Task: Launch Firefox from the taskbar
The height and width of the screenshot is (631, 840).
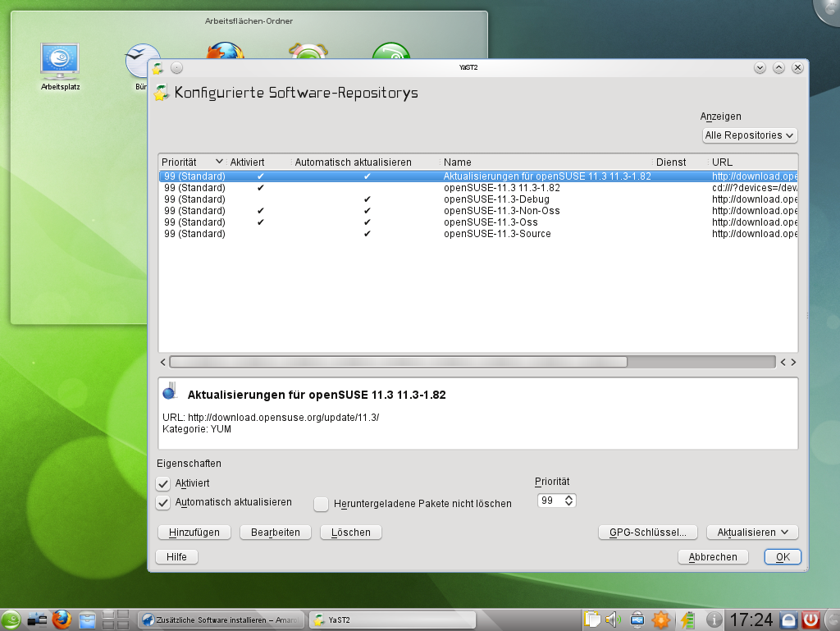Action: 62,620
